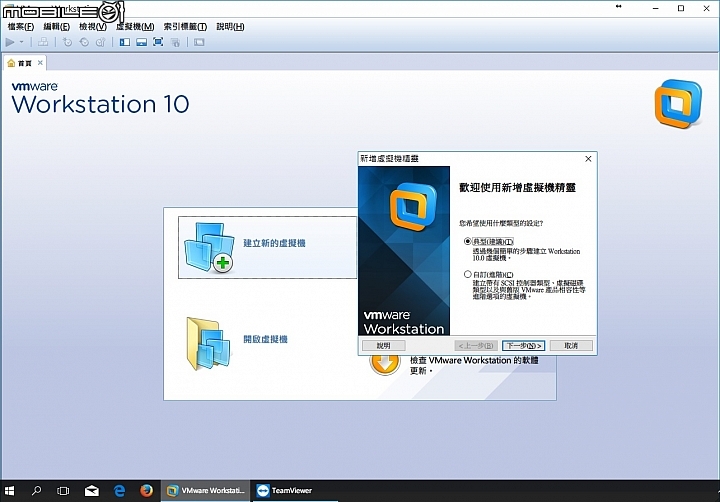Click the 取消 cancel button in wizard

[x=571, y=345]
